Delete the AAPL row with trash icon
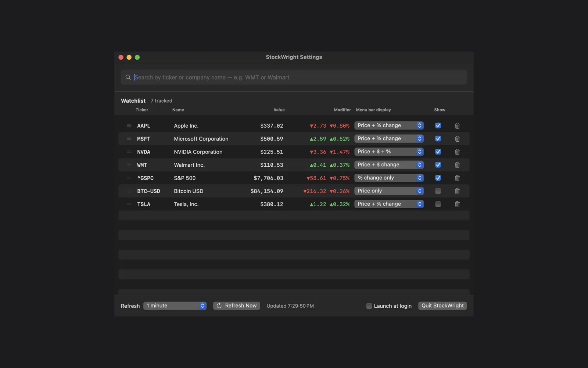 (x=457, y=126)
